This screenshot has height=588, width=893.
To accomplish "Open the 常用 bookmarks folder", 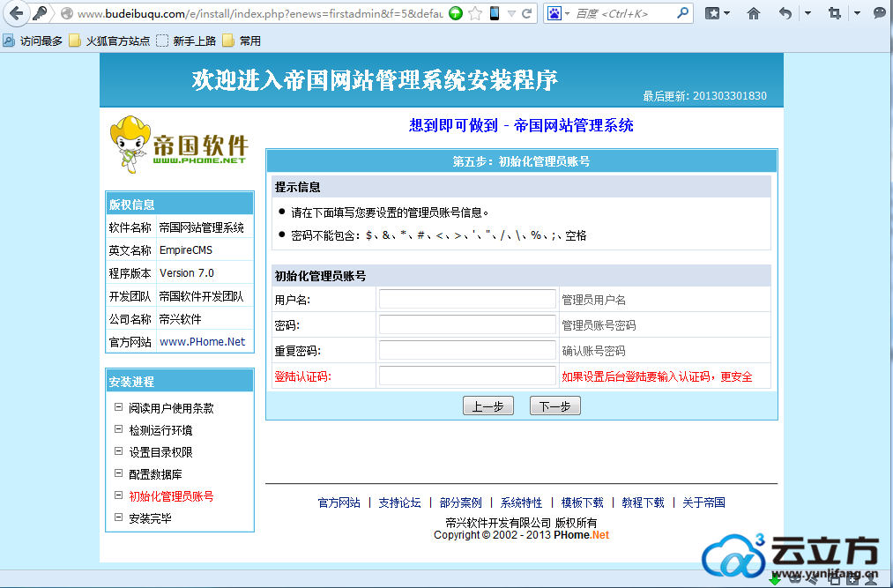I will [x=242, y=41].
